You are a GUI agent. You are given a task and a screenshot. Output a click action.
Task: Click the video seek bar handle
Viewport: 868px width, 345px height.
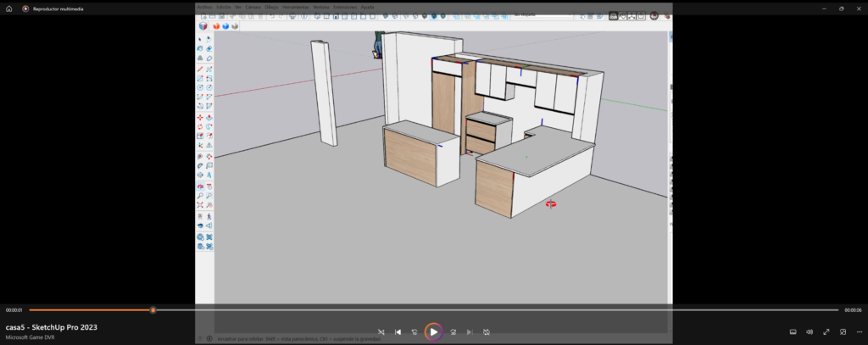click(x=153, y=310)
